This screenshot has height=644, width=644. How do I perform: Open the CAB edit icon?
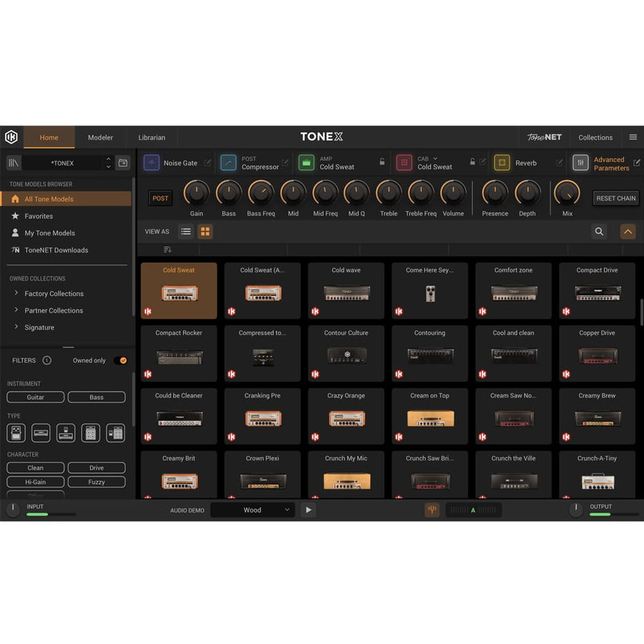click(x=482, y=162)
